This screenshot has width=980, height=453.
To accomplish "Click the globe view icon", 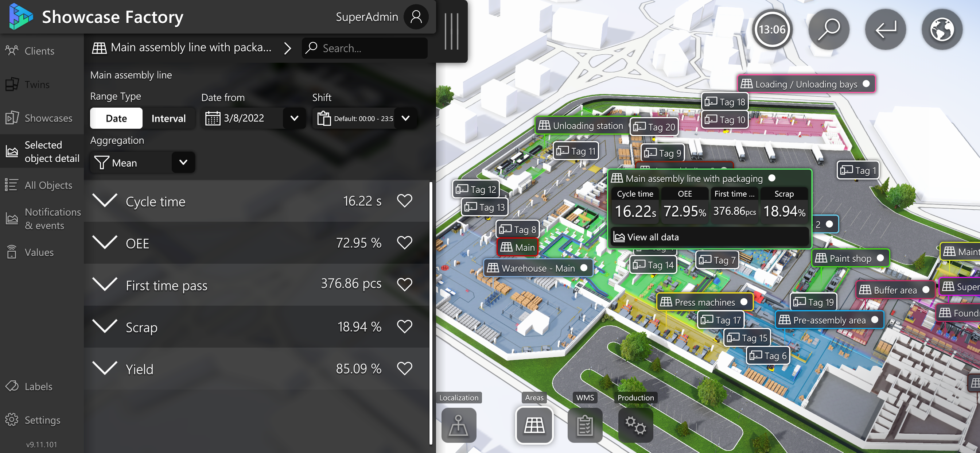I will (942, 29).
